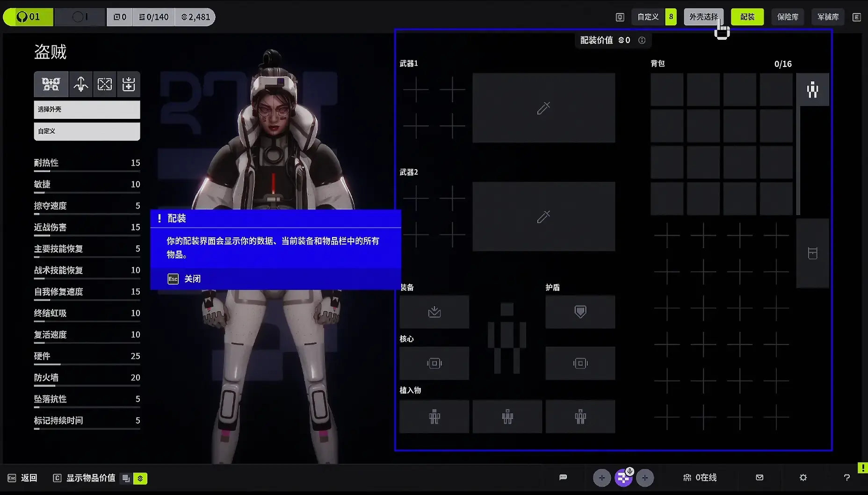Select the plus-box ability icon

point(129,84)
